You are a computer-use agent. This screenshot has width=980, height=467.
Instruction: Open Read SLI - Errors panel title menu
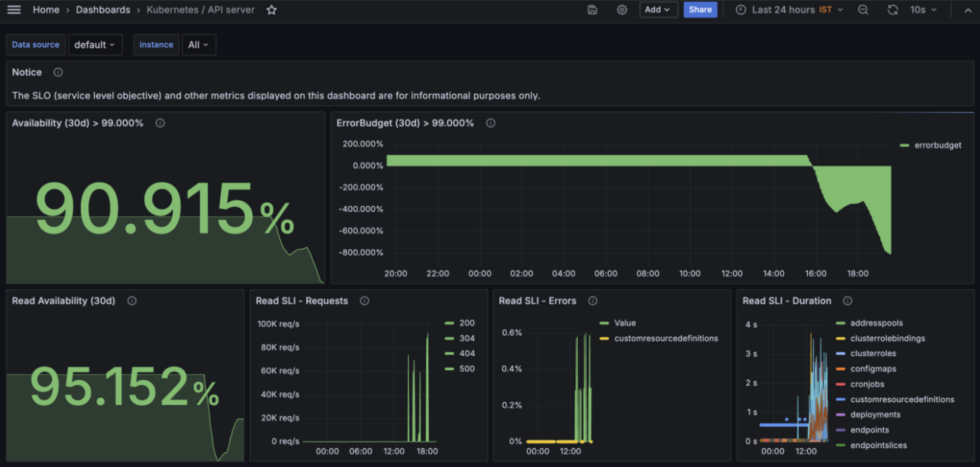coord(538,301)
